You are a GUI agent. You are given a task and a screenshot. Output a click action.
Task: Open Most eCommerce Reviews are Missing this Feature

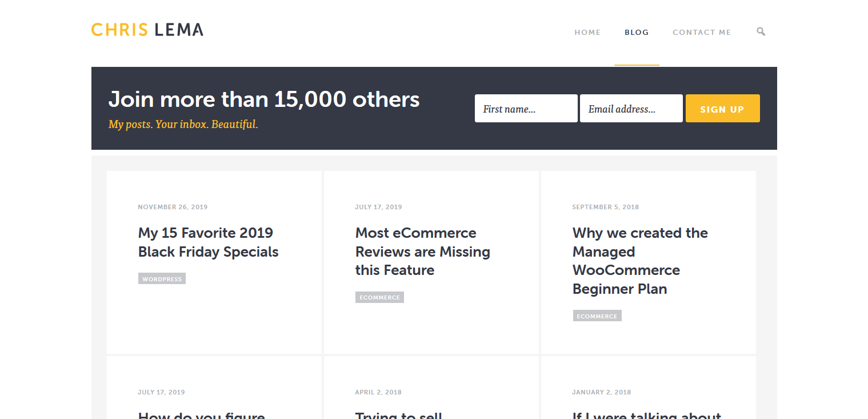tap(422, 252)
